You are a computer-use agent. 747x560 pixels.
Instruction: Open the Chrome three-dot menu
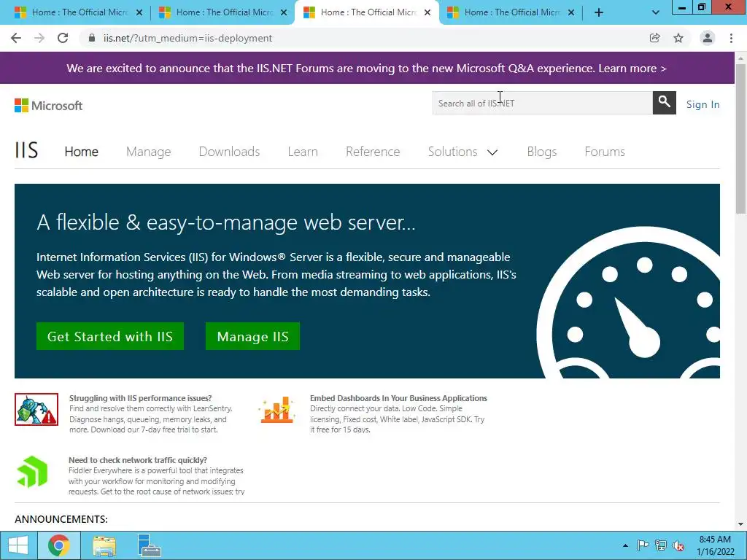731,38
